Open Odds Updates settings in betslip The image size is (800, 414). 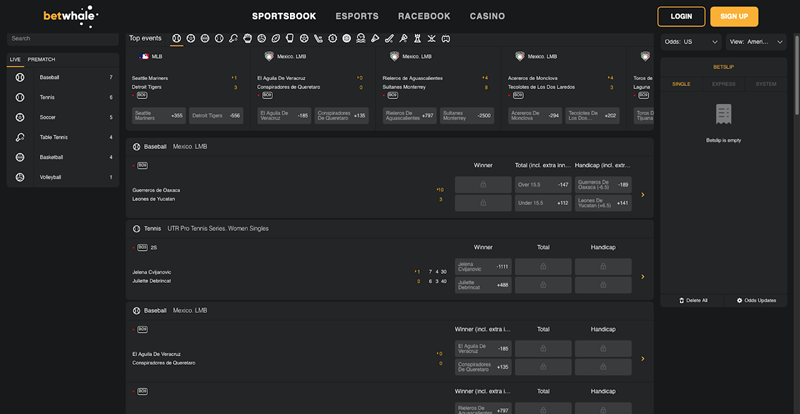point(740,300)
